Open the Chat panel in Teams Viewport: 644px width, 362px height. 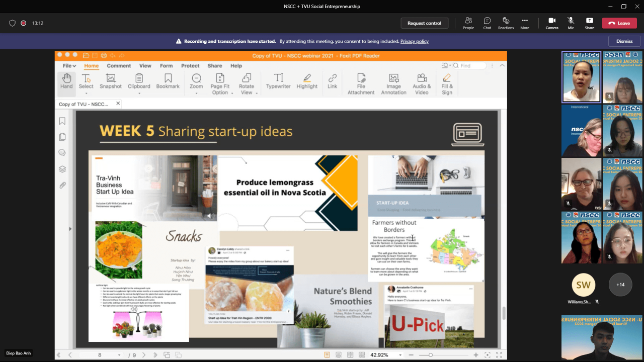point(487,23)
